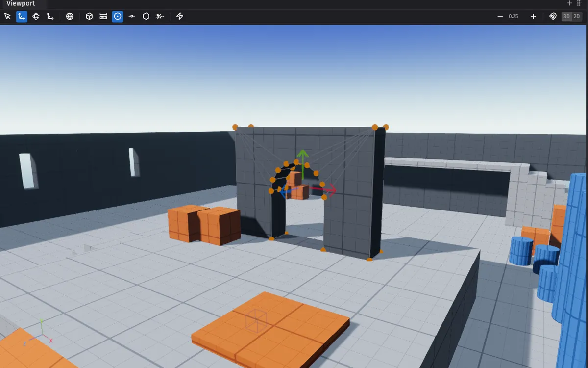Screen dimensions: 588x368
Task: Choose the scale tool
Action: pos(50,16)
